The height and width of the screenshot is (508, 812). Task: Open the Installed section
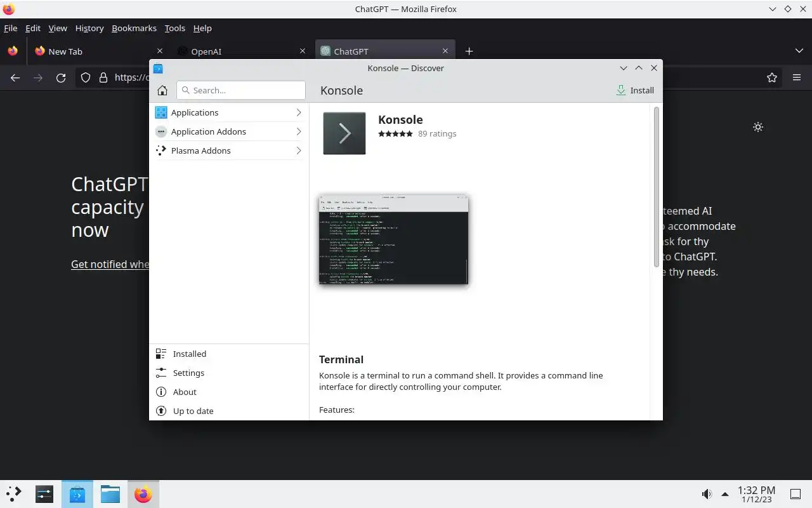[229, 354]
